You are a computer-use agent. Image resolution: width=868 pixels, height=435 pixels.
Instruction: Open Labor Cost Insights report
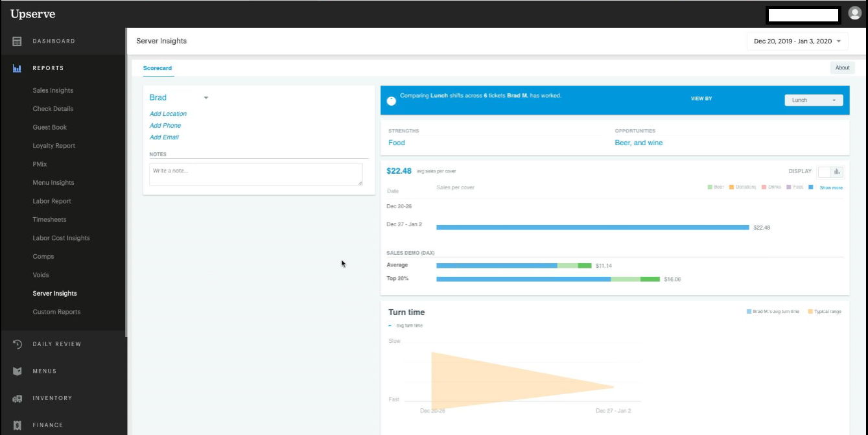click(x=61, y=238)
